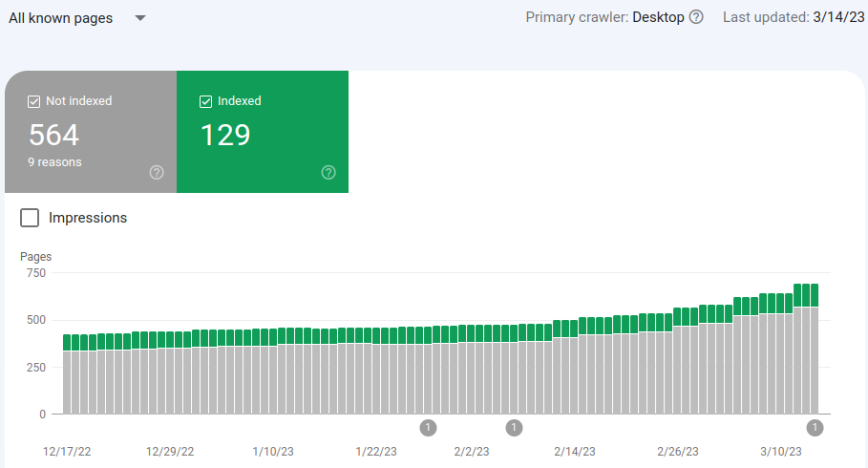The width and height of the screenshot is (868, 468).
Task: Uncheck the Not indexed checkbox
Action: pyautogui.click(x=34, y=101)
